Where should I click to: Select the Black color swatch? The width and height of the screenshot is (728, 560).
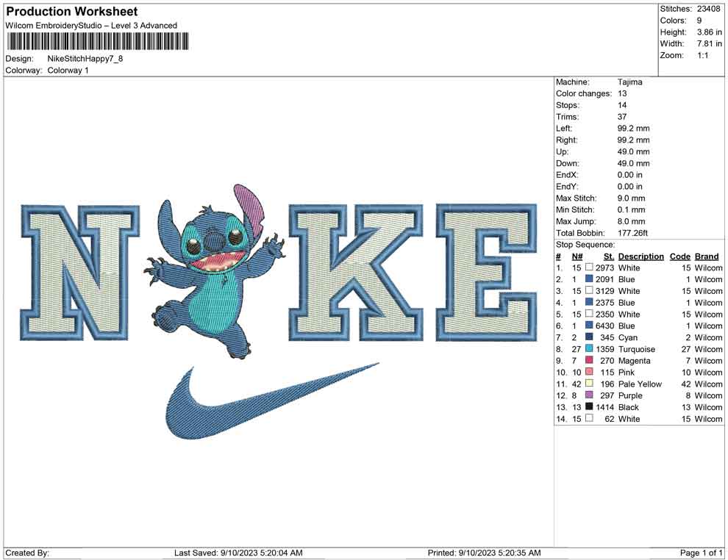click(x=589, y=406)
